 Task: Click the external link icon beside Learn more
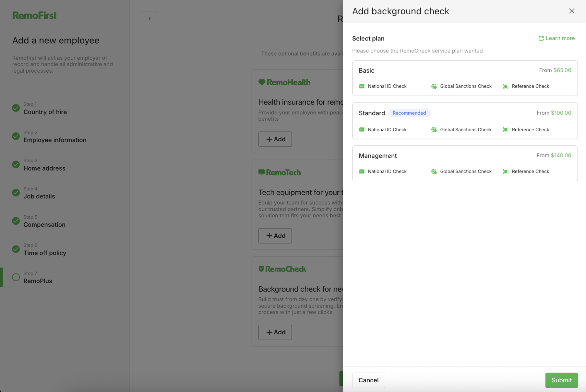541,38
